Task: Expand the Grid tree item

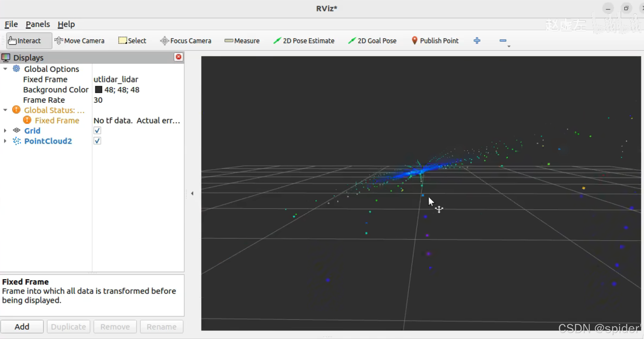Action: (x=5, y=131)
